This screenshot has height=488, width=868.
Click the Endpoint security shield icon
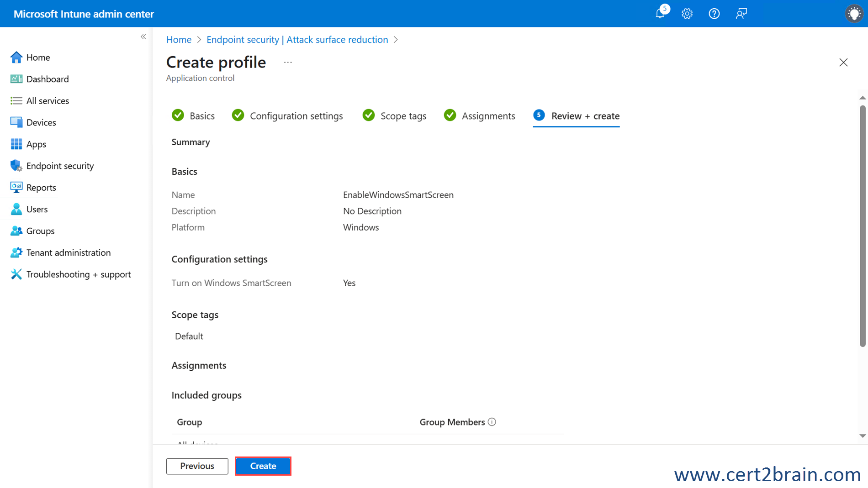pyautogui.click(x=16, y=166)
